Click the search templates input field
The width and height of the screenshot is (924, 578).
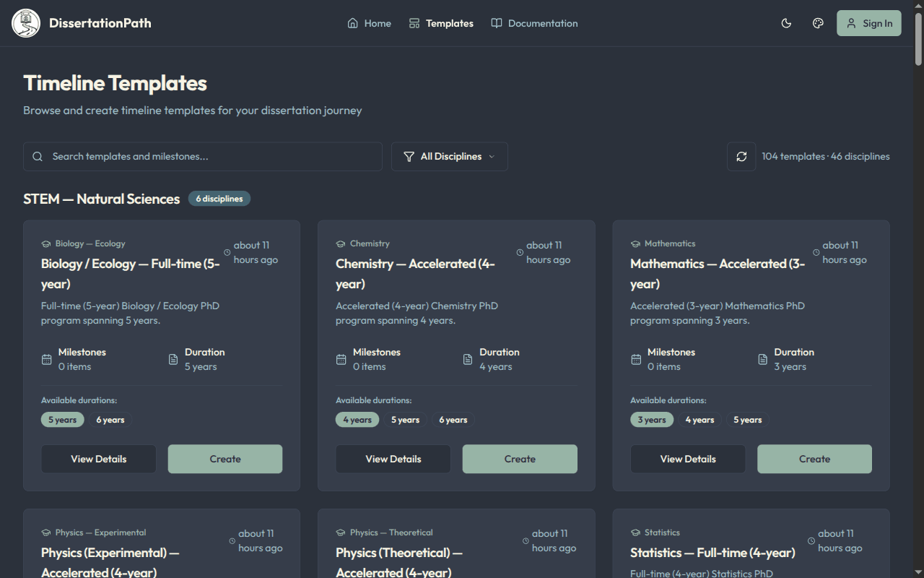tap(202, 156)
